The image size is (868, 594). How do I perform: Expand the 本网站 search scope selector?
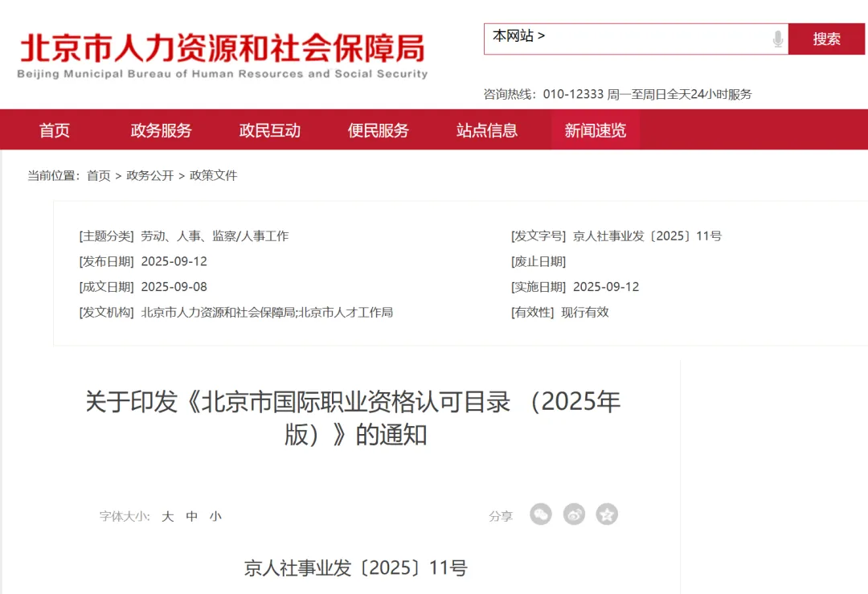[x=518, y=36]
